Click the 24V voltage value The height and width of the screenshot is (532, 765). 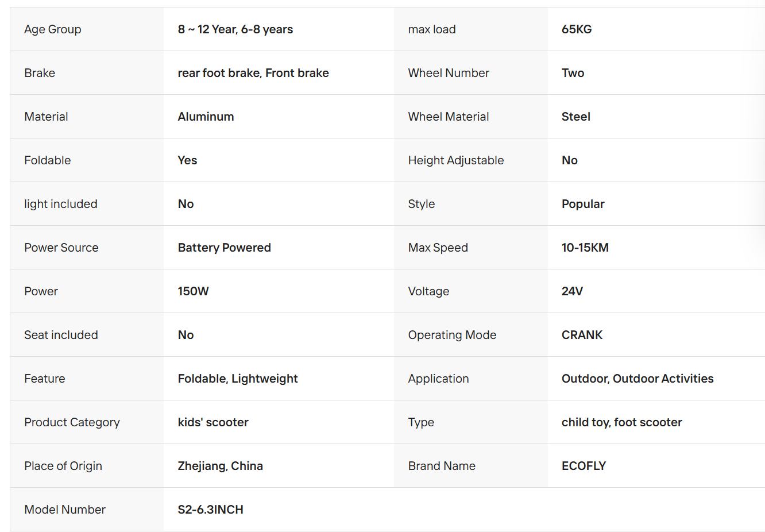pyautogui.click(x=572, y=291)
